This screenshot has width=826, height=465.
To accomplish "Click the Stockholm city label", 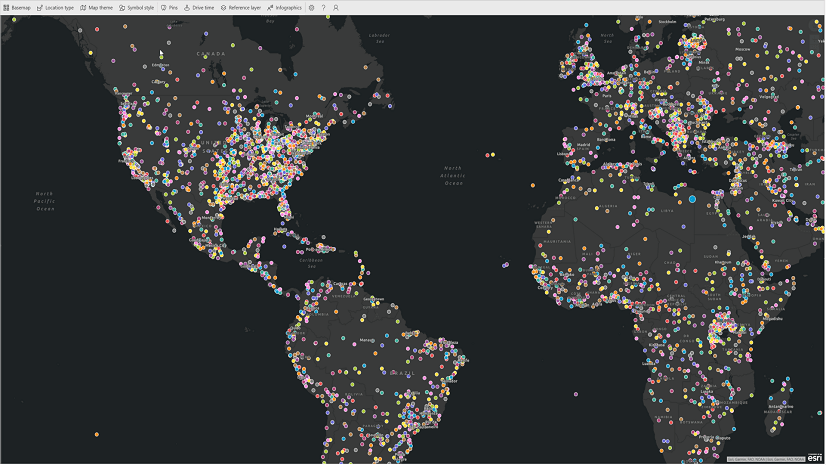I will coord(667,22).
